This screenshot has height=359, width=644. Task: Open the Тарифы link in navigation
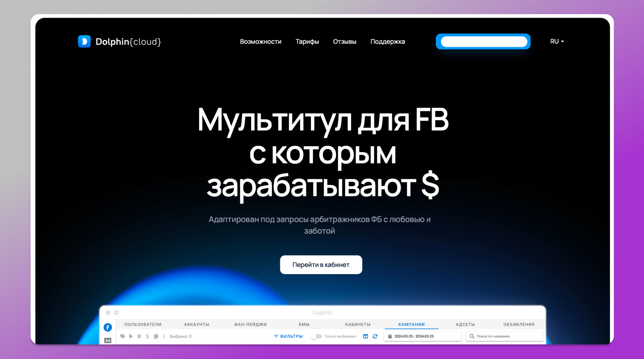click(x=307, y=42)
